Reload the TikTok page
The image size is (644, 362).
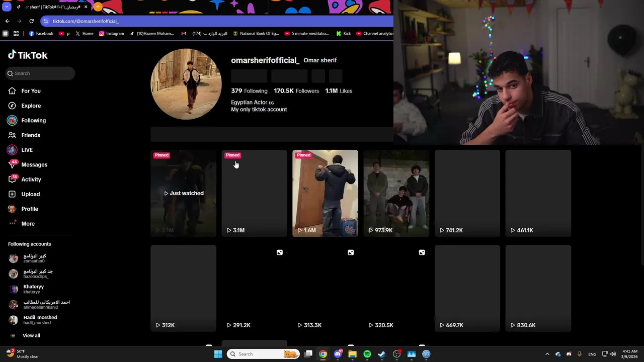click(31, 21)
